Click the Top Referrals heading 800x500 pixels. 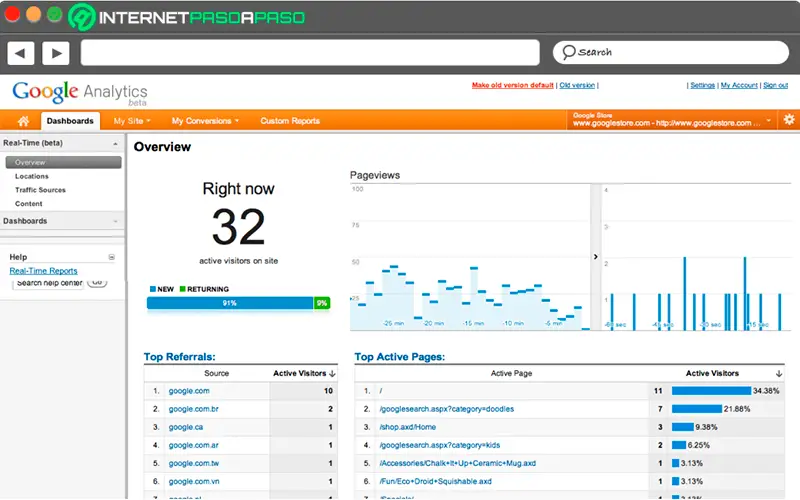[180, 357]
